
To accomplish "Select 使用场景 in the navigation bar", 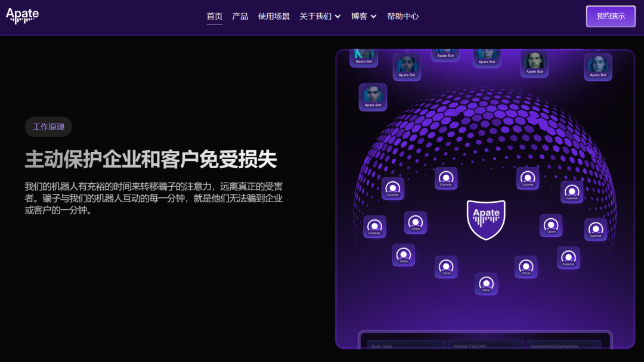I will click(x=274, y=16).
